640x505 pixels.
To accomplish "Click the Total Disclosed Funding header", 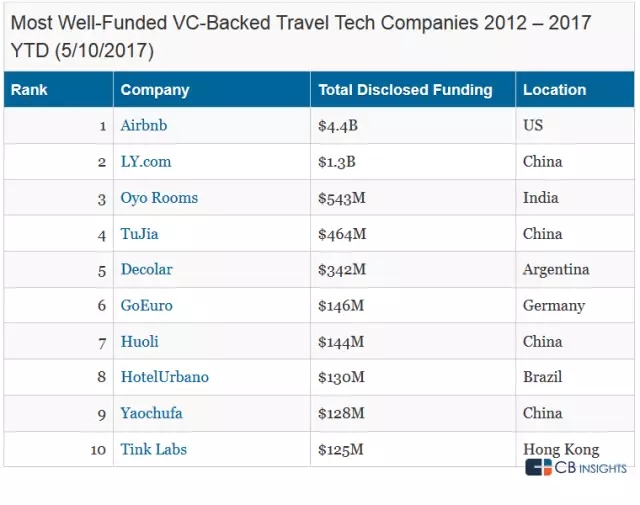I will [x=413, y=89].
